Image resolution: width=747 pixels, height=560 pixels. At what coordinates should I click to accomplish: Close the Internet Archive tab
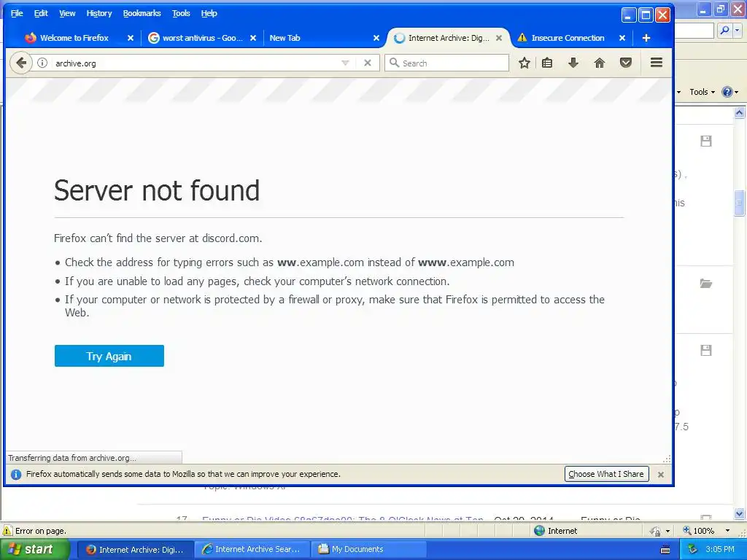(499, 38)
